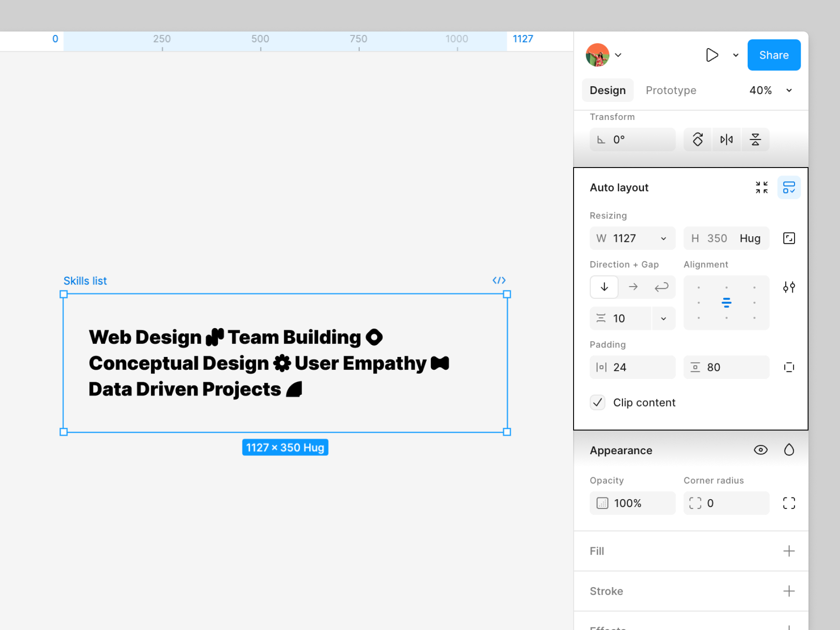Edit the height H 350 Hug field
The width and height of the screenshot is (840, 630).
726,238
